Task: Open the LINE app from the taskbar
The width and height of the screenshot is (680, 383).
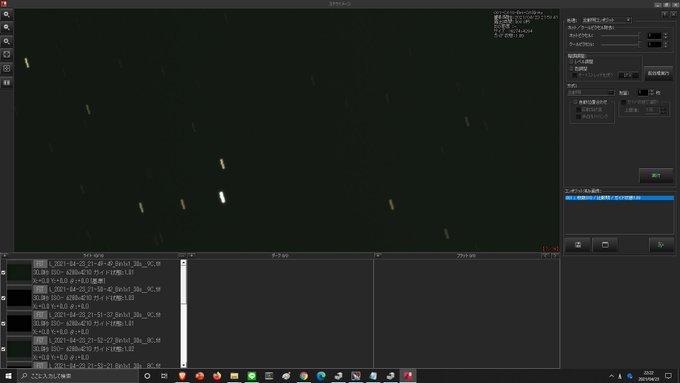Action: pyautogui.click(x=252, y=376)
